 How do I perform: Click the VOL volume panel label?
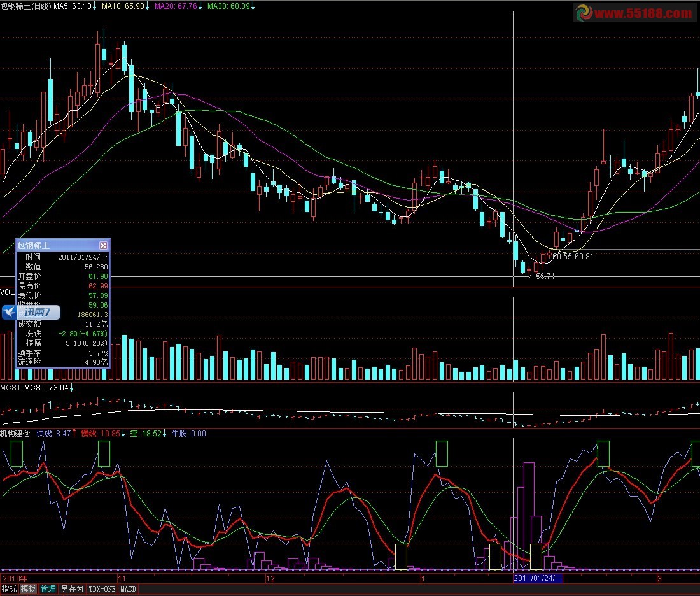7,292
